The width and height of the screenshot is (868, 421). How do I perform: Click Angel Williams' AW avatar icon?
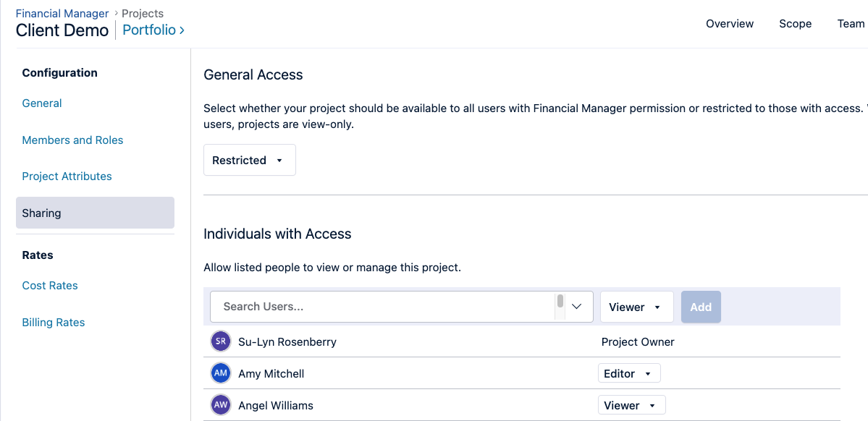(221, 405)
